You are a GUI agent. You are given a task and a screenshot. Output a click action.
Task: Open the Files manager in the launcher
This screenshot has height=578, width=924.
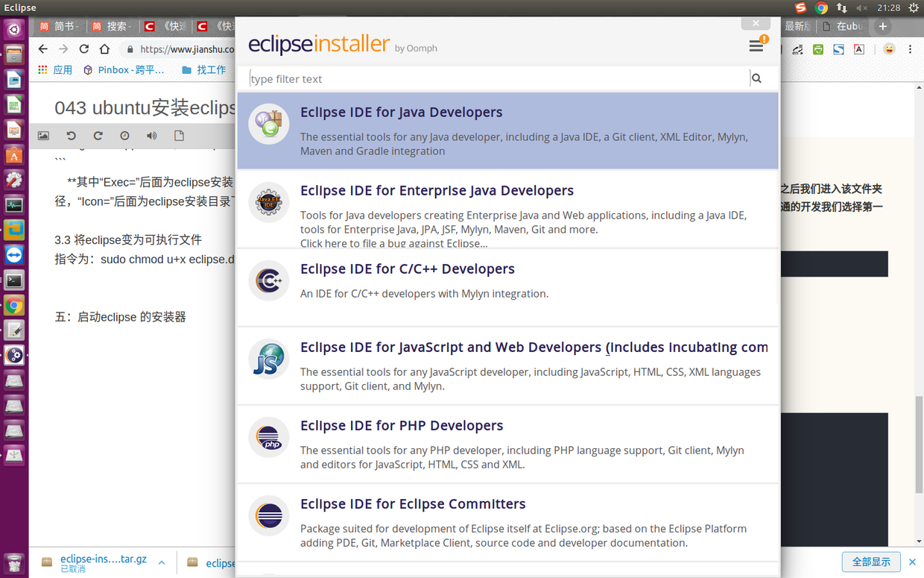pos(14,54)
